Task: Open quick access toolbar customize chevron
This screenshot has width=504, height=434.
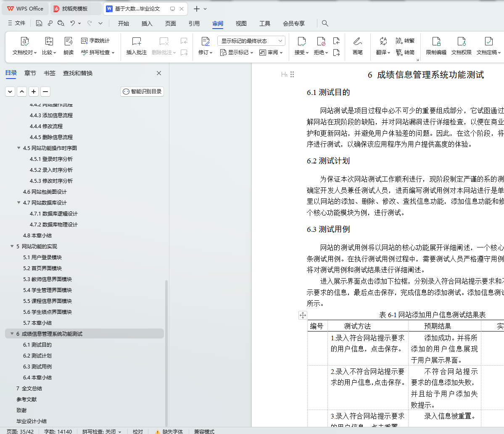Action: pyautogui.click(x=100, y=23)
